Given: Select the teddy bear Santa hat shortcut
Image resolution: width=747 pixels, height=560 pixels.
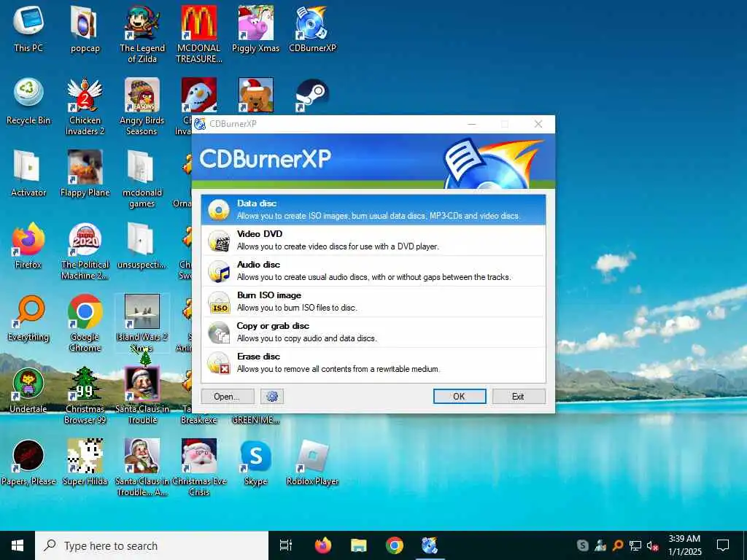Looking at the screenshot, I should point(256,96).
